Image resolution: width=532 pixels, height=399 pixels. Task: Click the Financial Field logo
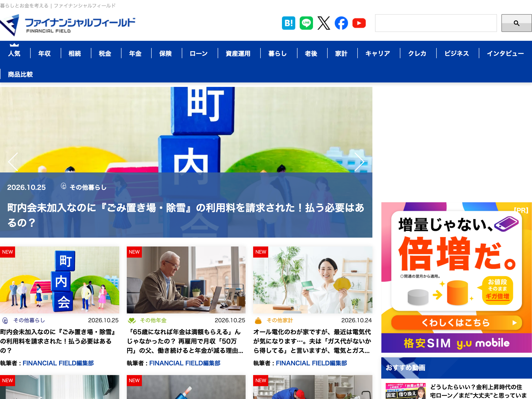coord(68,25)
